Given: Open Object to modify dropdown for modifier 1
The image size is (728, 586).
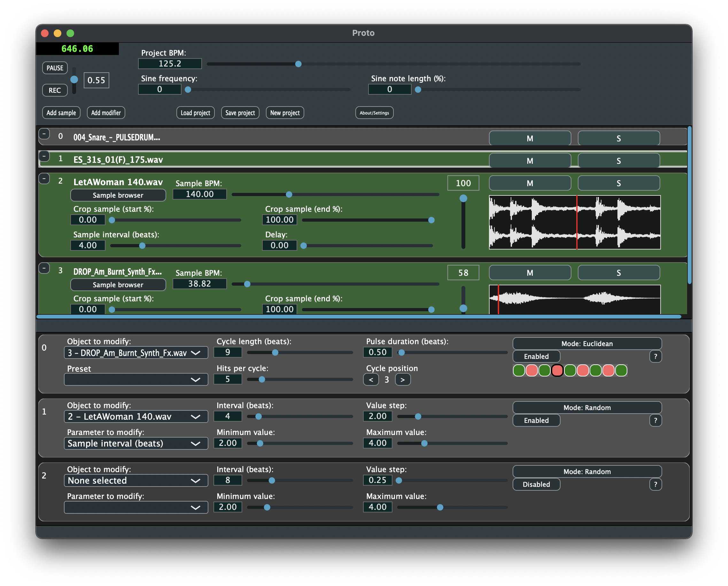Looking at the screenshot, I should tap(136, 416).
